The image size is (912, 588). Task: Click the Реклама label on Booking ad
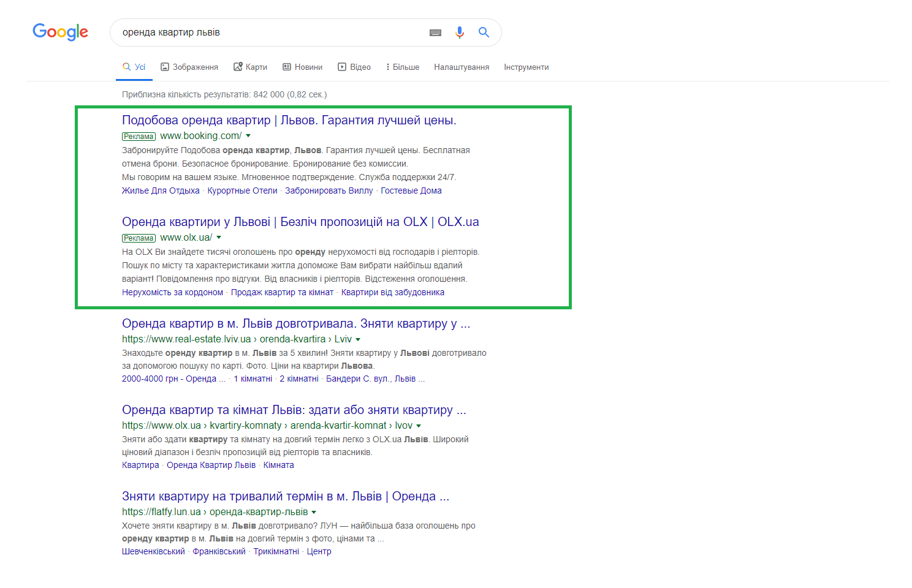(139, 137)
